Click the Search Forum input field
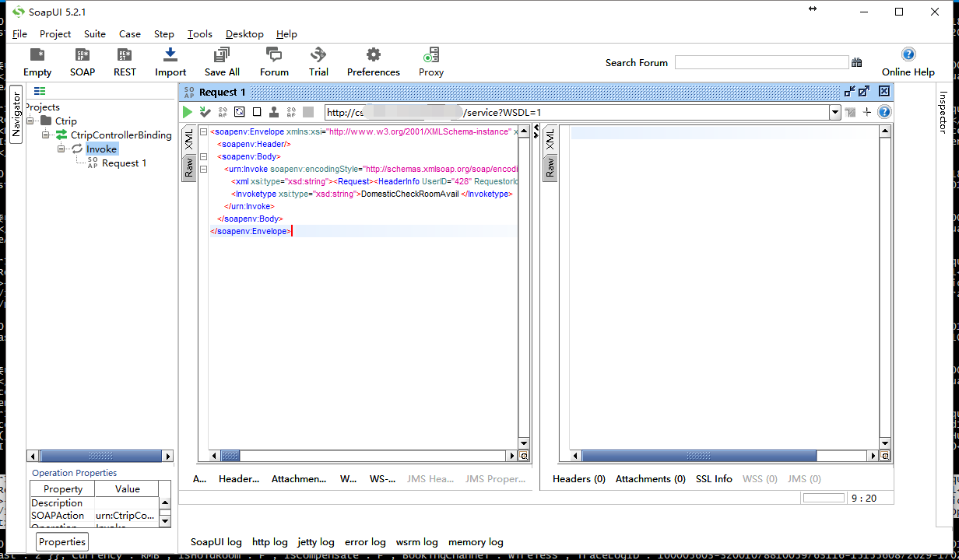 (761, 62)
